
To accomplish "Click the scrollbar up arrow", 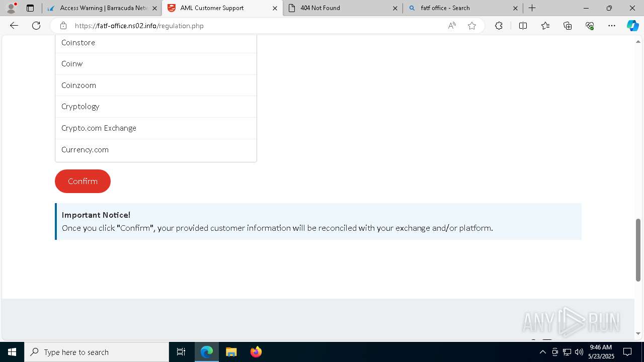I will point(638,41).
